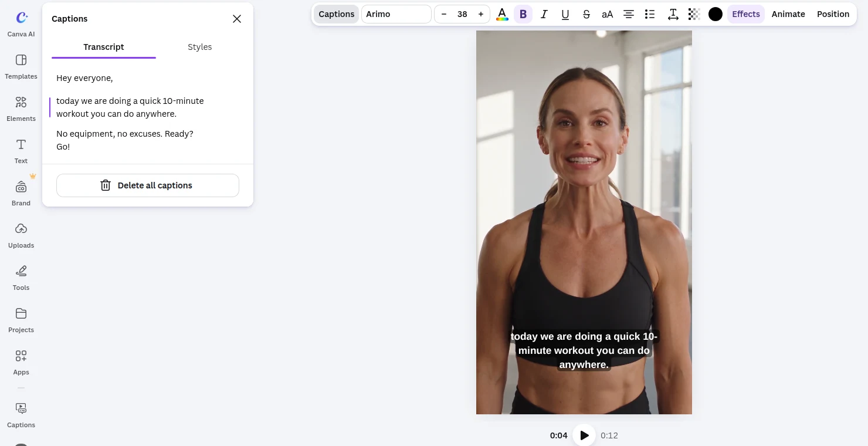Change text alignment
This screenshot has width=868, height=446.
(x=629, y=14)
